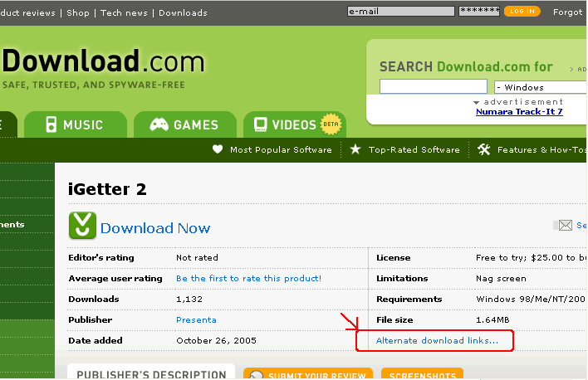Click the Windows 98/Me/NT requirements value
The height and width of the screenshot is (380, 588).
(531, 299)
